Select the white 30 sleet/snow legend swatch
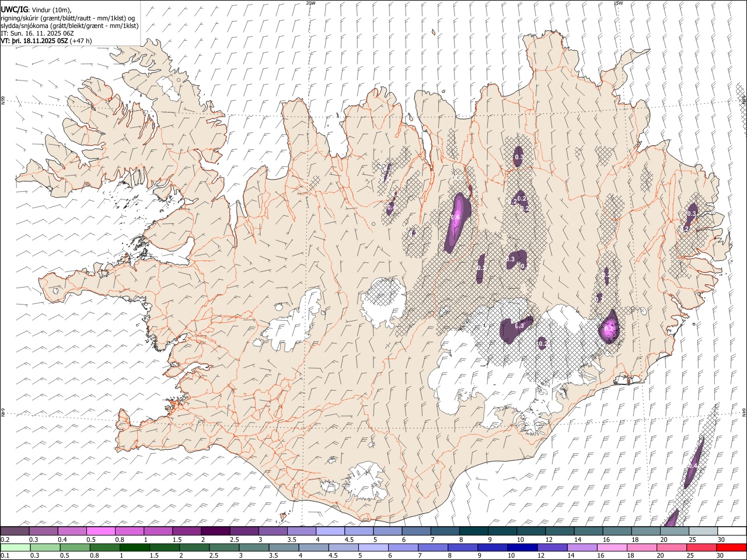The height and width of the screenshot is (560, 747). coord(731,531)
